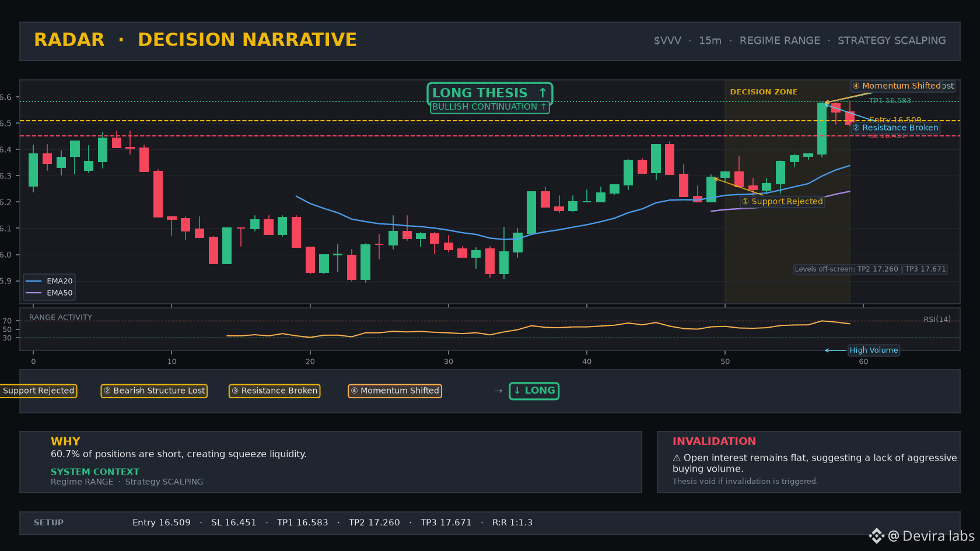
Task: Click the DECISION ZONE label
Action: click(764, 92)
